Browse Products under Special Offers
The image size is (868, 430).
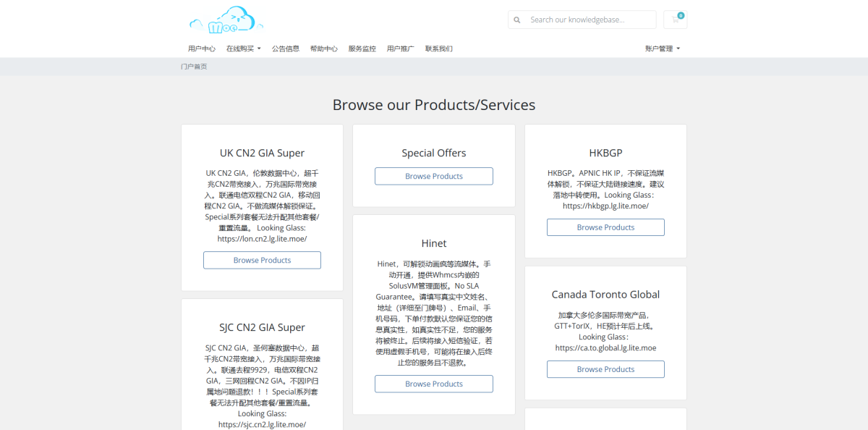pyautogui.click(x=433, y=176)
